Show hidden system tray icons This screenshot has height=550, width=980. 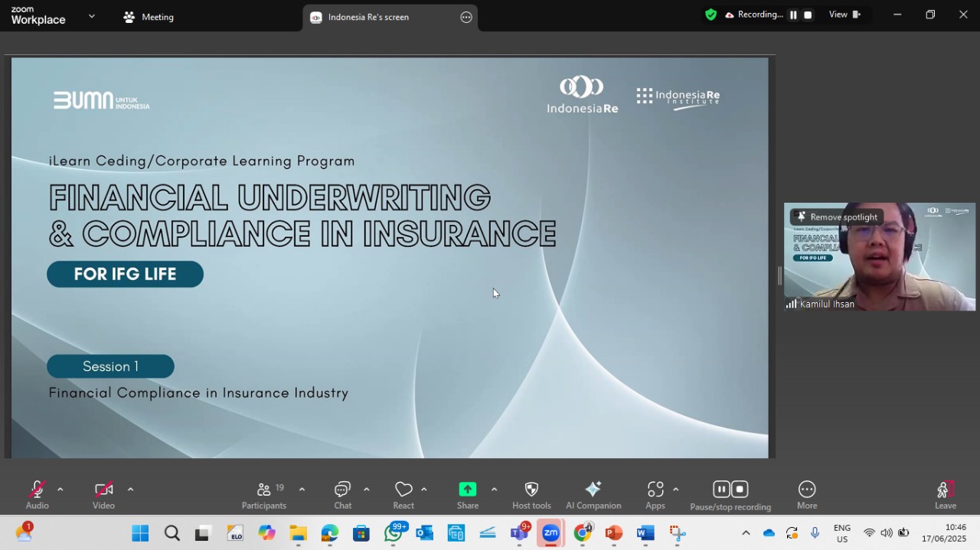(x=746, y=533)
